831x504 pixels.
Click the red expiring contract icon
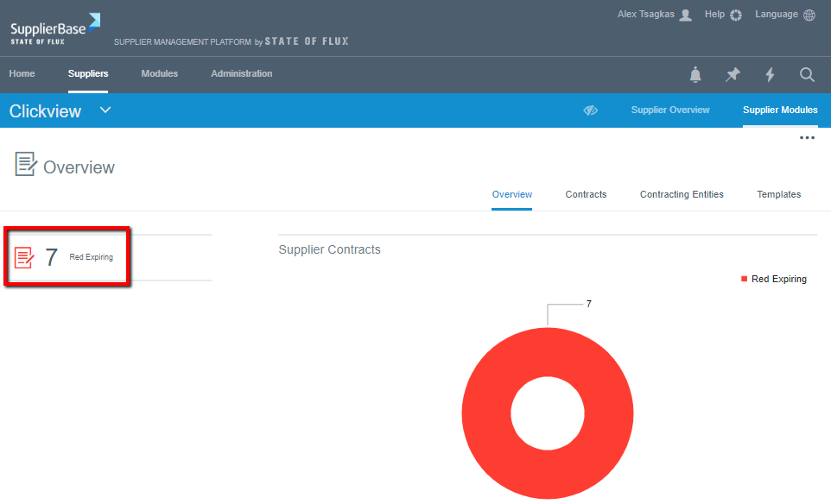coord(25,257)
